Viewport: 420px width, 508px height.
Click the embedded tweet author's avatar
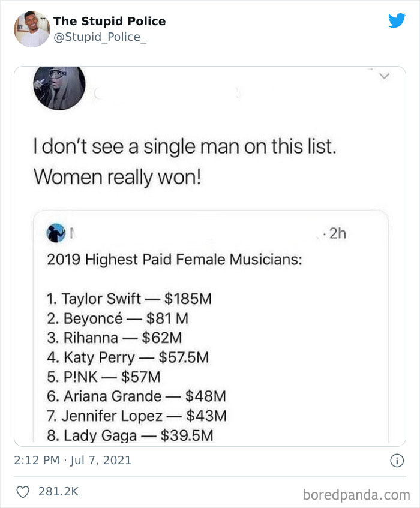[56, 233]
